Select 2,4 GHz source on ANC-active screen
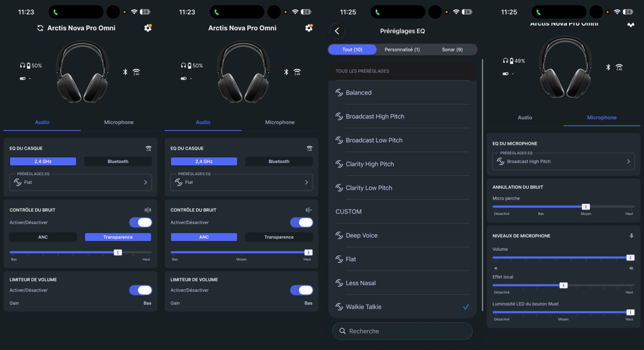The width and height of the screenshot is (644, 350). click(204, 161)
